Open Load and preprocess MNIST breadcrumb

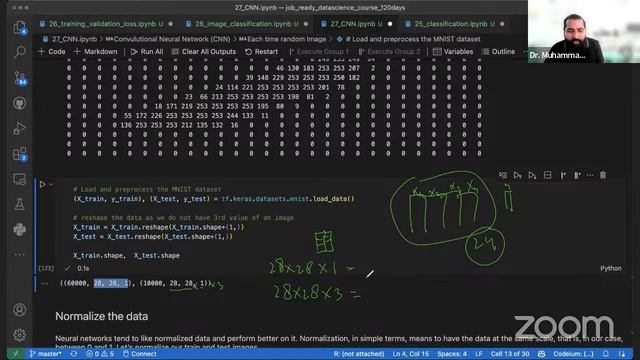(408, 39)
